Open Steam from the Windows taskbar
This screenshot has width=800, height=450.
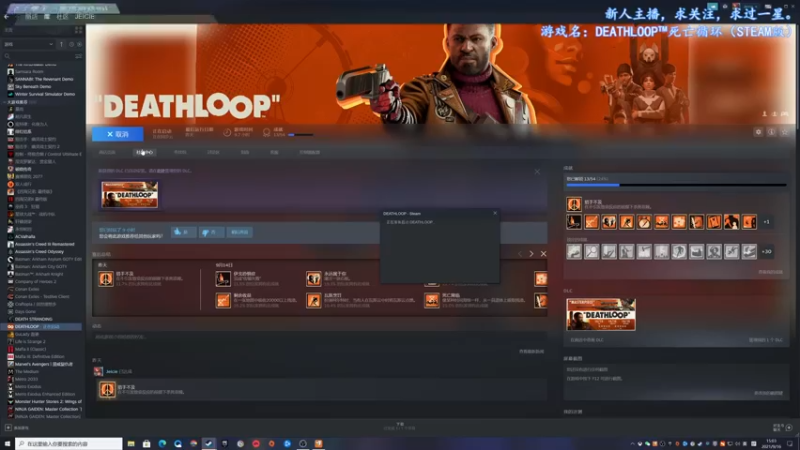coord(209,444)
